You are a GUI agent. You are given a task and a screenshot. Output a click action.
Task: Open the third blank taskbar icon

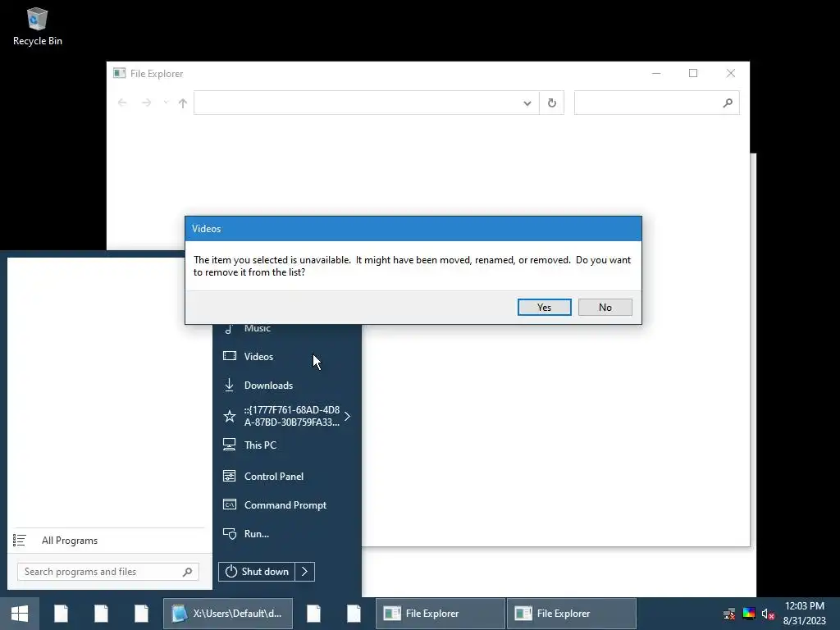coord(141,614)
